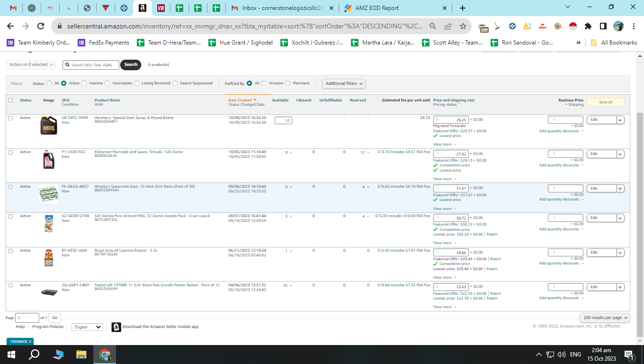644x364 pixels.
Task: Expand Add quantity discounts for Hershey's row
Action: (561, 131)
